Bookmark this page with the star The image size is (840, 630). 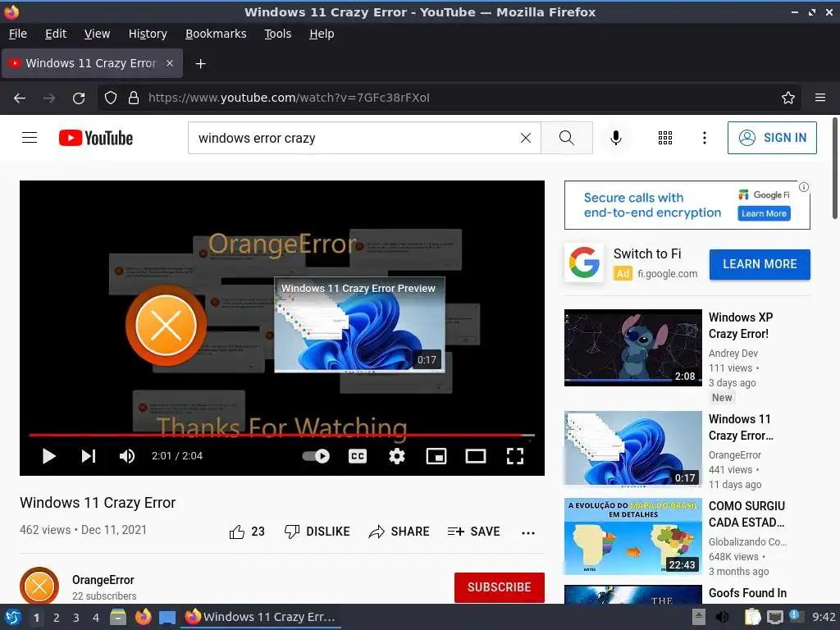point(788,98)
